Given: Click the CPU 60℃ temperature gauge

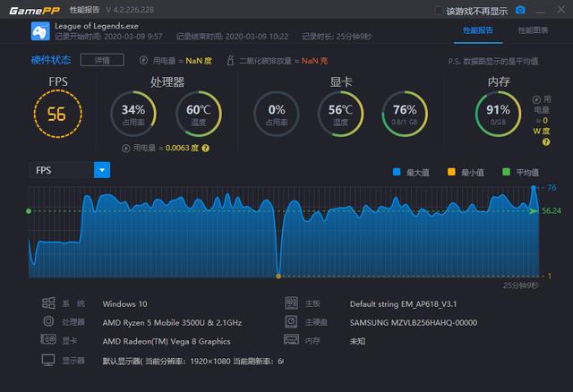Looking at the screenshot, I should pos(199,114).
